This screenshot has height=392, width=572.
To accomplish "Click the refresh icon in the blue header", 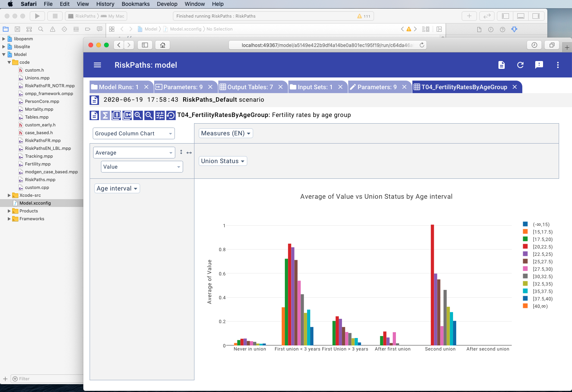I will (520, 65).
